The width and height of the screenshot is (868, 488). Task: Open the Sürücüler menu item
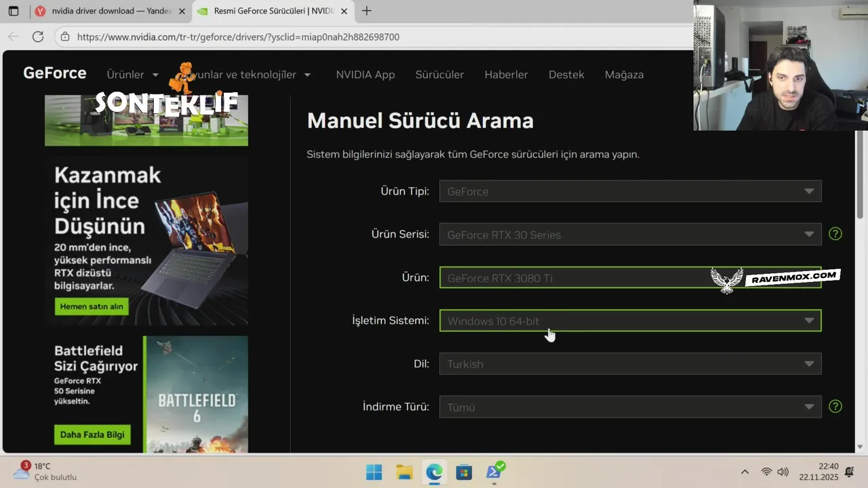pyautogui.click(x=439, y=75)
